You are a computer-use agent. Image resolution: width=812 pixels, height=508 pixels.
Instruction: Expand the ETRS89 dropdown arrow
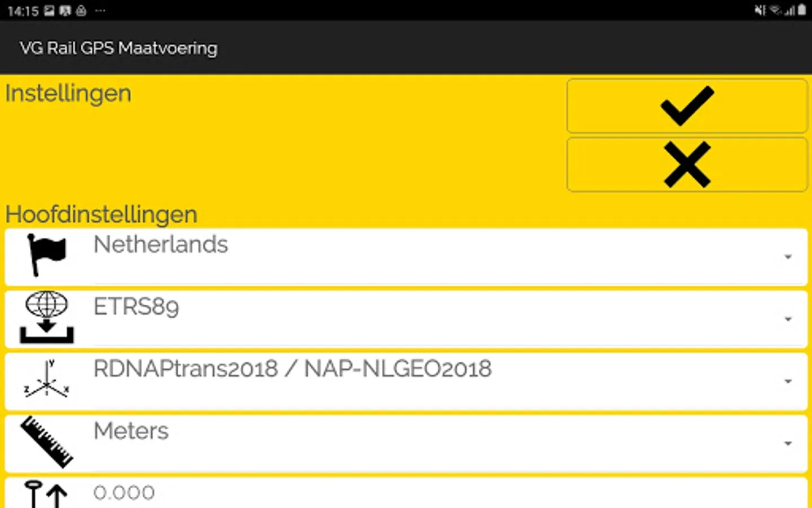[x=788, y=319]
